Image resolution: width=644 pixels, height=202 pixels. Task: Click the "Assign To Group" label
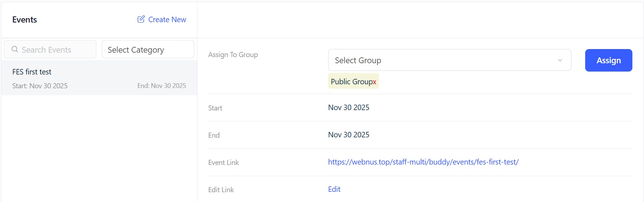(x=233, y=55)
